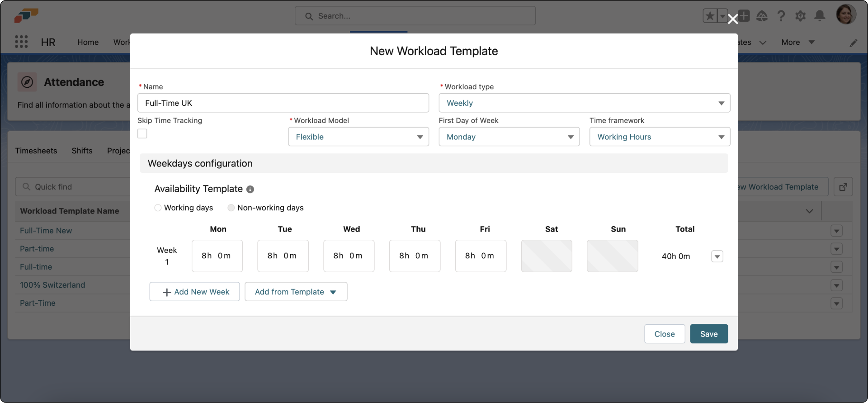Click the open-in-new-window icon beside New Workload Template
Viewport: 868px width, 403px height.
[843, 187]
